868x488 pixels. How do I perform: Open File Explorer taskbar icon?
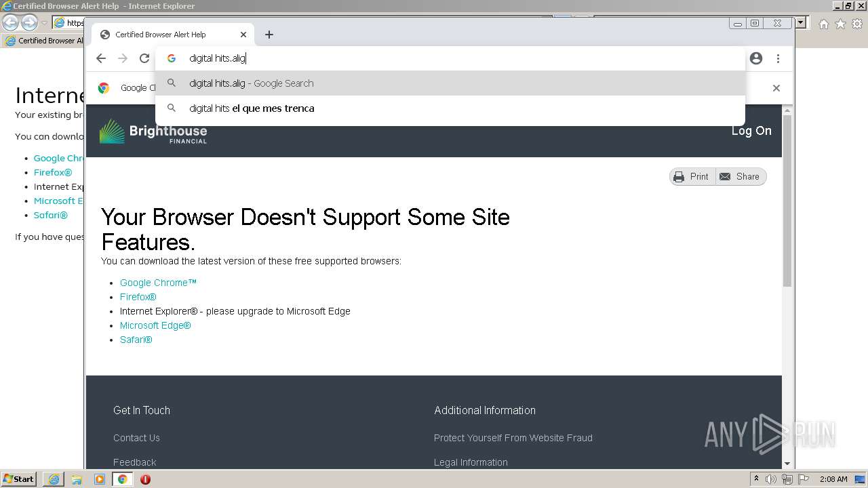click(77, 479)
